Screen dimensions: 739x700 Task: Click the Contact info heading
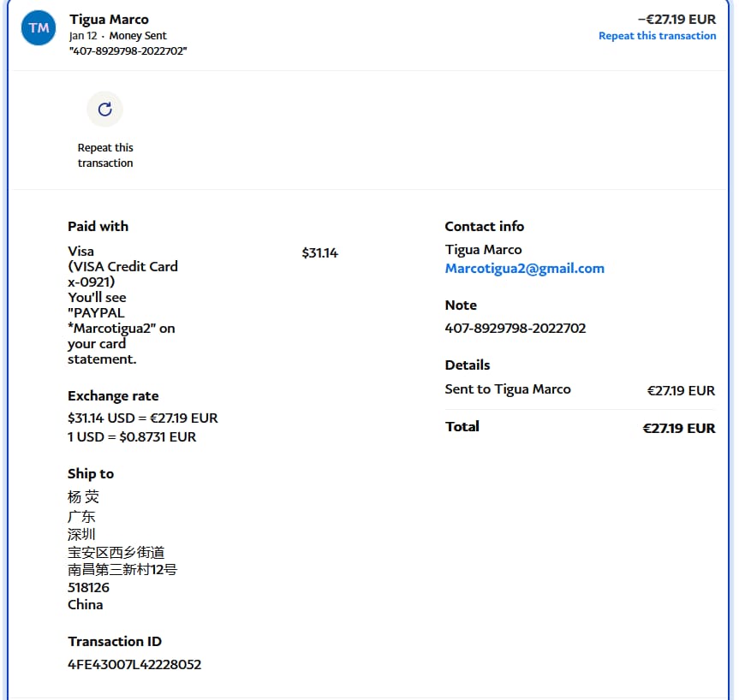[x=484, y=227]
